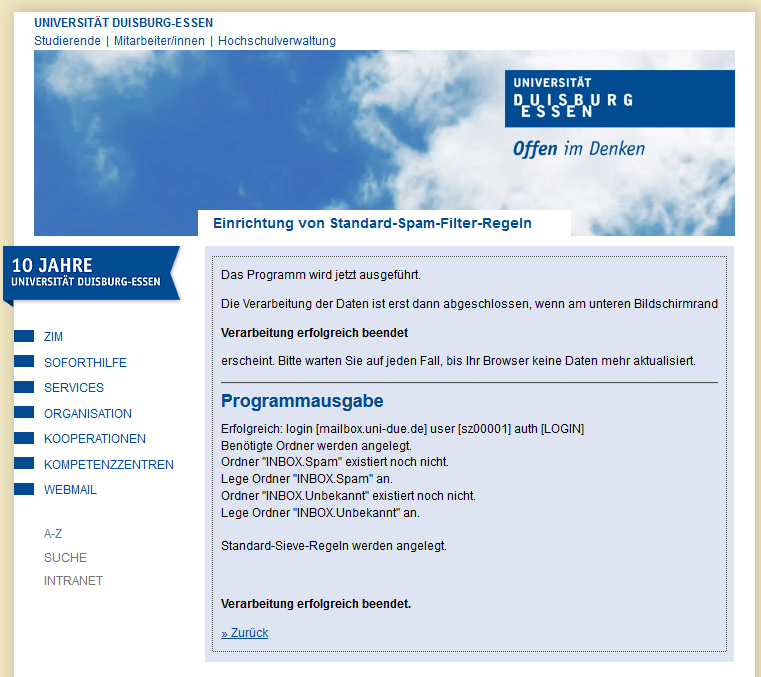Go to the INTRANET link
The image size is (761, 677).
tap(73, 581)
